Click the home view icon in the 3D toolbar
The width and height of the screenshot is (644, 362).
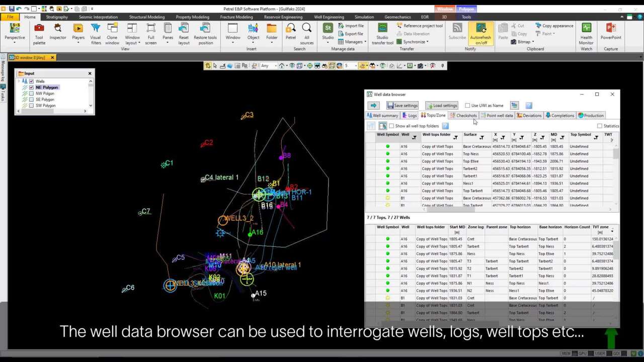point(282,66)
